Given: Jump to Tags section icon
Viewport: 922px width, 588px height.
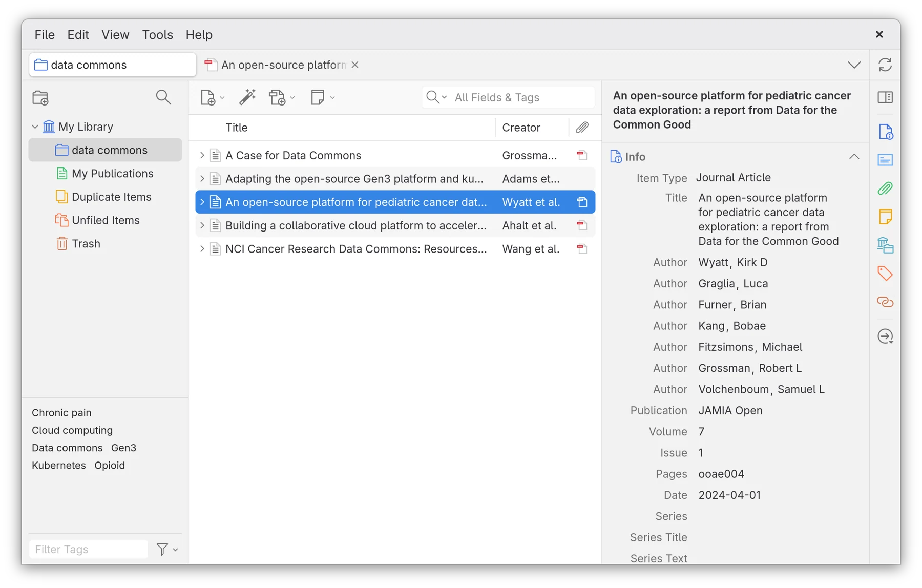Looking at the screenshot, I should point(885,274).
